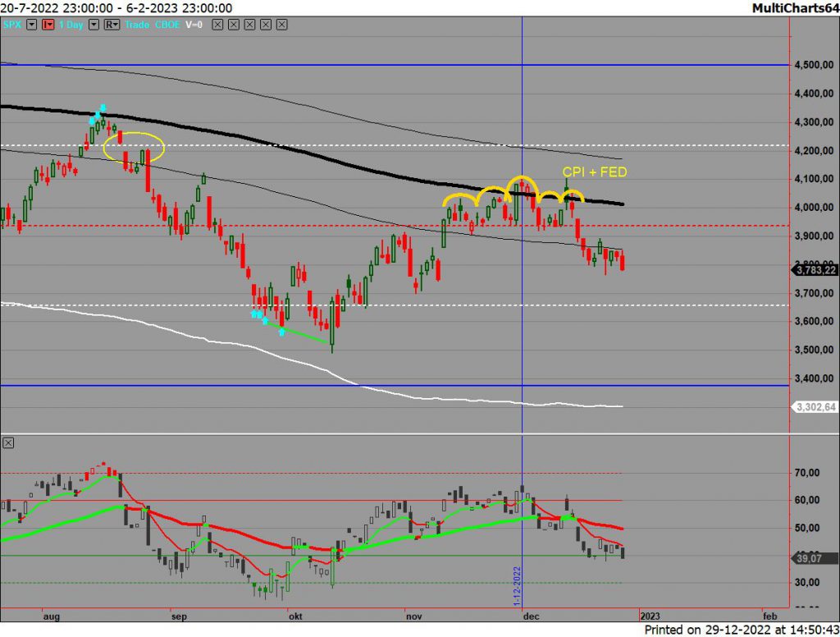Click the red indicator status icon in the toolbar
Viewport: 840px width, 637px height.
point(46,25)
